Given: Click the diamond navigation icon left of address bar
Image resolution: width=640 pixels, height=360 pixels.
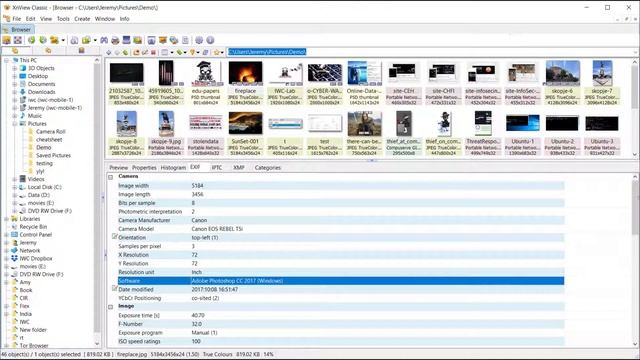Looking at the screenshot, I should click(x=109, y=52).
